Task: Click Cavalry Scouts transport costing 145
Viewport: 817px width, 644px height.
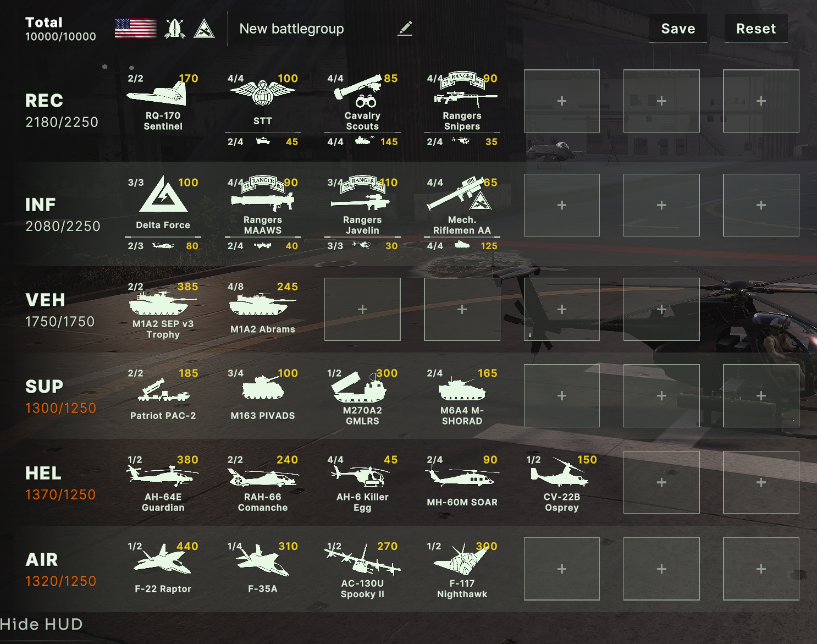Action: tap(362, 142)
